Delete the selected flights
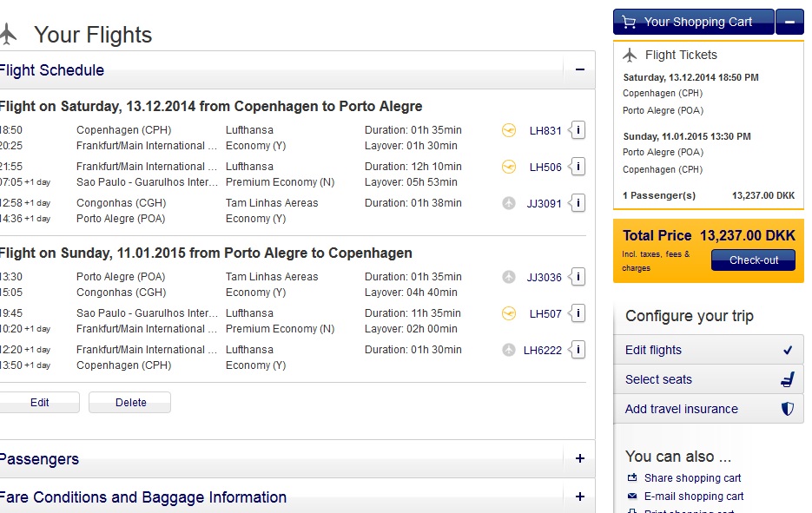Screen dimensions: 812x513 pos(130,403)
